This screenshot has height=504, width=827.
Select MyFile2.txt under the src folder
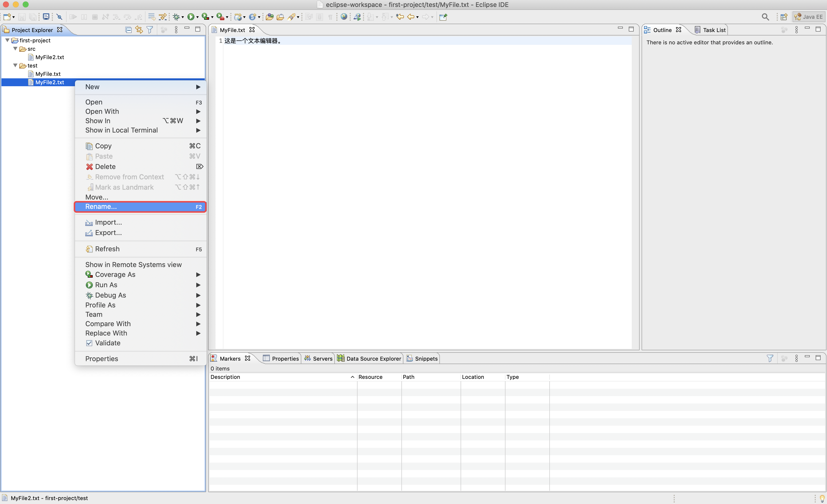click(50, 57)
